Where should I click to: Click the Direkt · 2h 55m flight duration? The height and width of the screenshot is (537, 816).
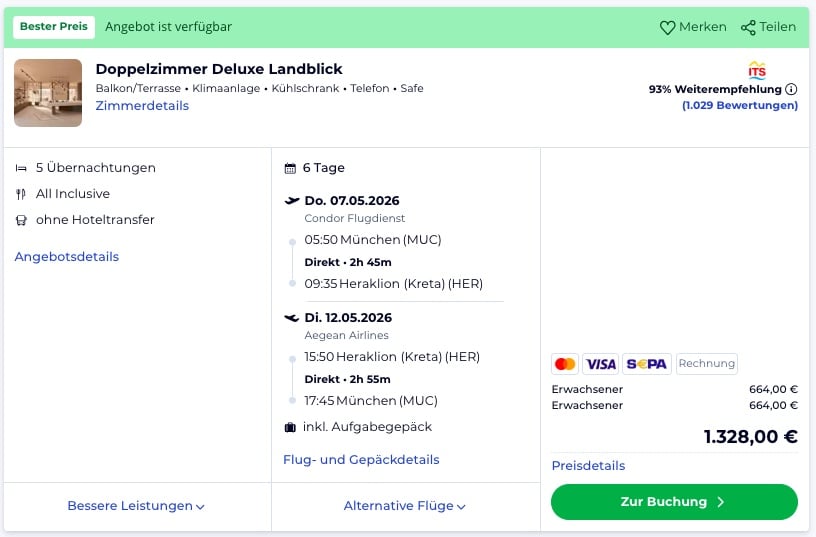point(348,379)
